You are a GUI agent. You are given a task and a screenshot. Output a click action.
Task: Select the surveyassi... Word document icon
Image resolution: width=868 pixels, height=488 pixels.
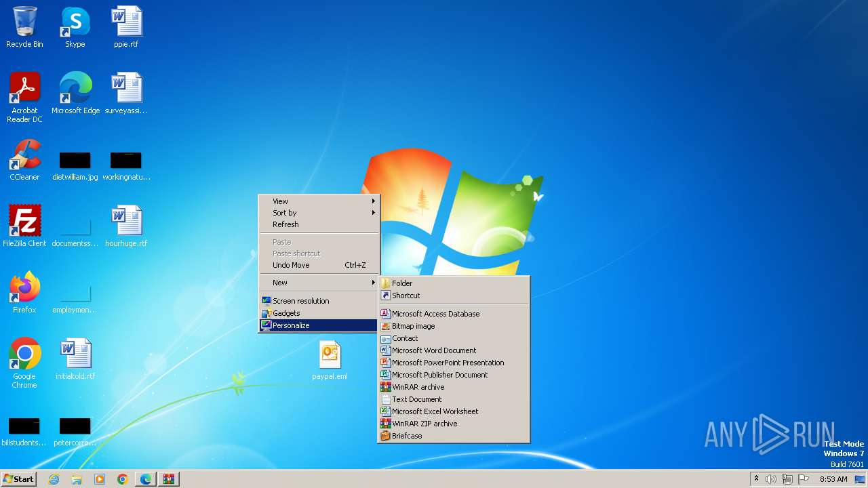point(126,94)
